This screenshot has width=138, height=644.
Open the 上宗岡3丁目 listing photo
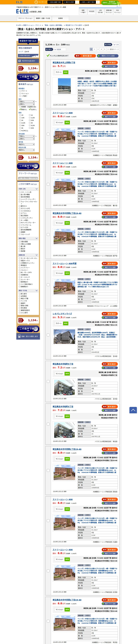(64, 86)
